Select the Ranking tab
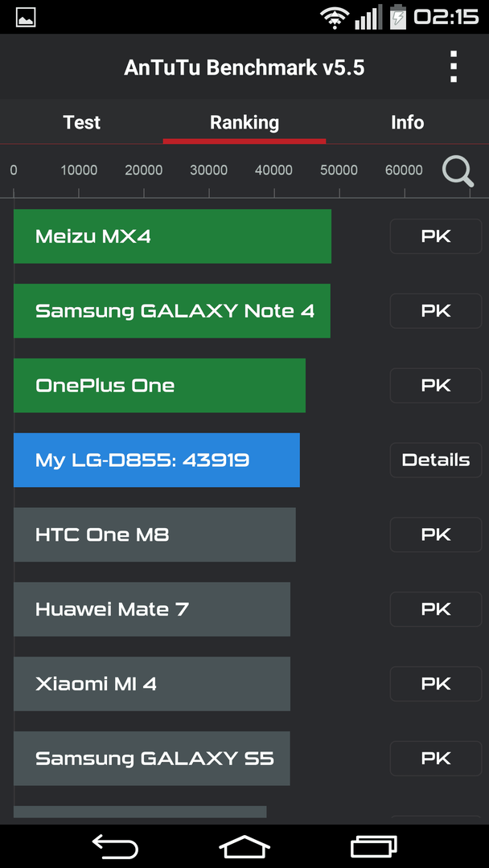Image resolution: width=489 pixels, height=868 pixels. click(244, 122)
